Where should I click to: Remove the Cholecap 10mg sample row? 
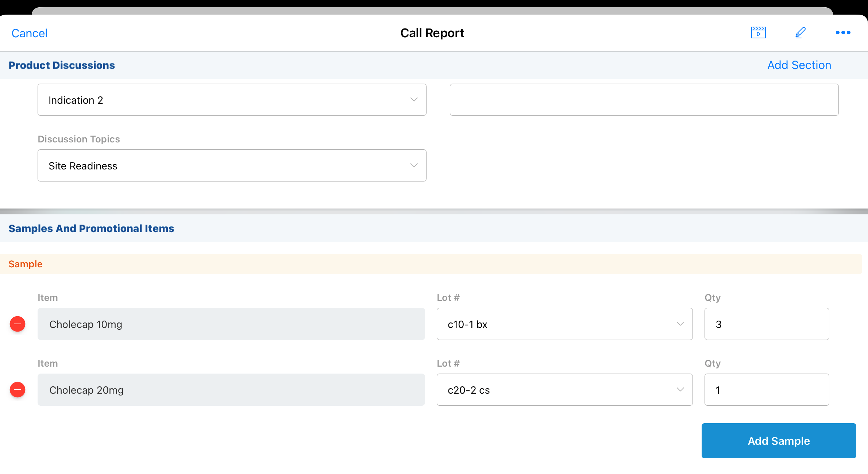pyautogui.click(x=18, y=324)
